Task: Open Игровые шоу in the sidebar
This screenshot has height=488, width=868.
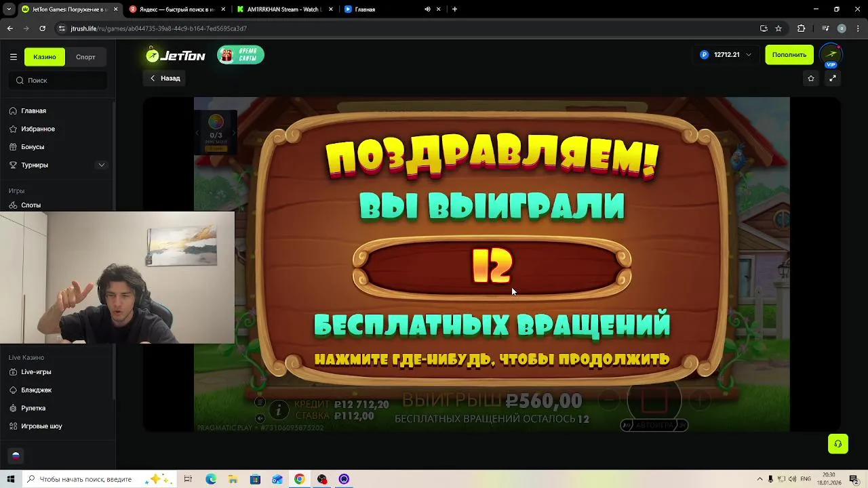Action: pos(41,426)
